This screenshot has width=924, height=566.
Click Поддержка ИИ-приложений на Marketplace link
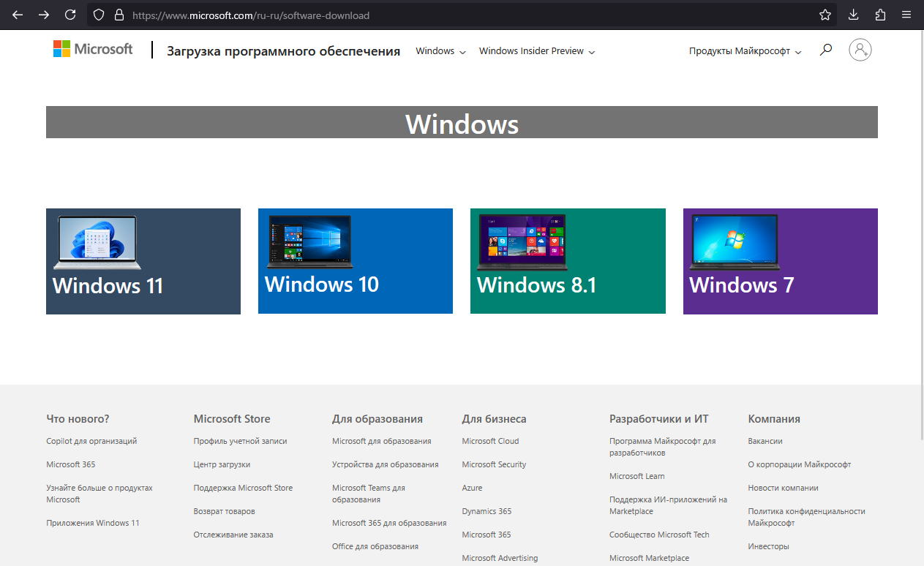[x=669, y=505]
